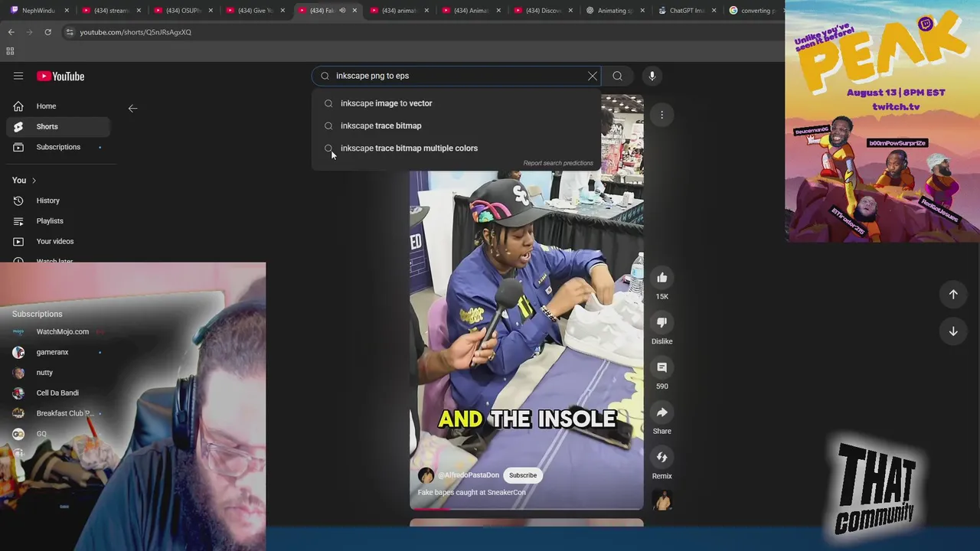Open Your videos in the sidebar
This screenshot has height=551, width=980.
tap(57, 241)
